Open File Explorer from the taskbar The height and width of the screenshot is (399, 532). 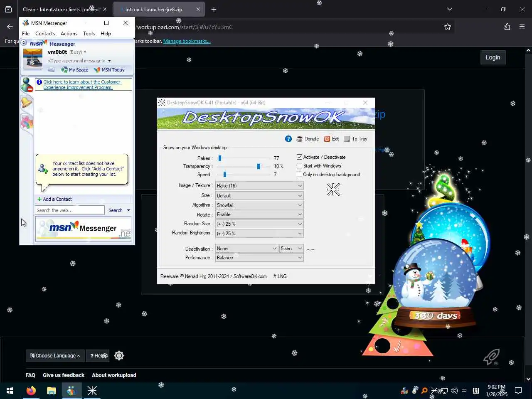pyautogui.click(x=51, y=390)
